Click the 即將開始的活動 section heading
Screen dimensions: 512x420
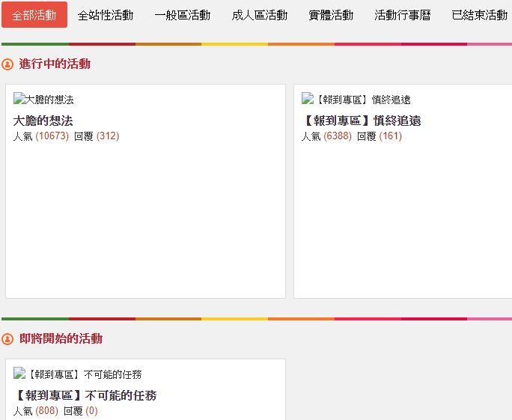[x=61, y=338]
